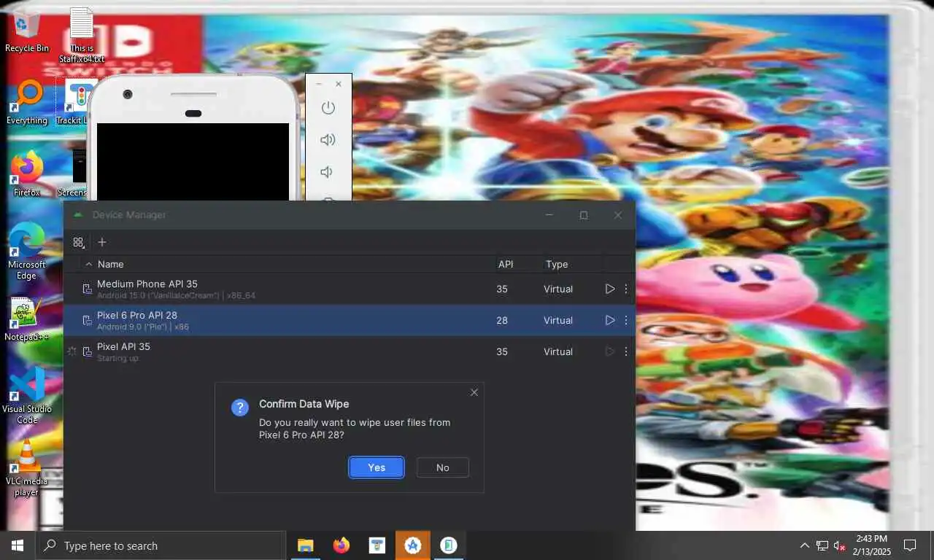Click muted volume tray icon
Image resolution: width=934 pixels, height=560 pixels.
(x=840, y=545)
